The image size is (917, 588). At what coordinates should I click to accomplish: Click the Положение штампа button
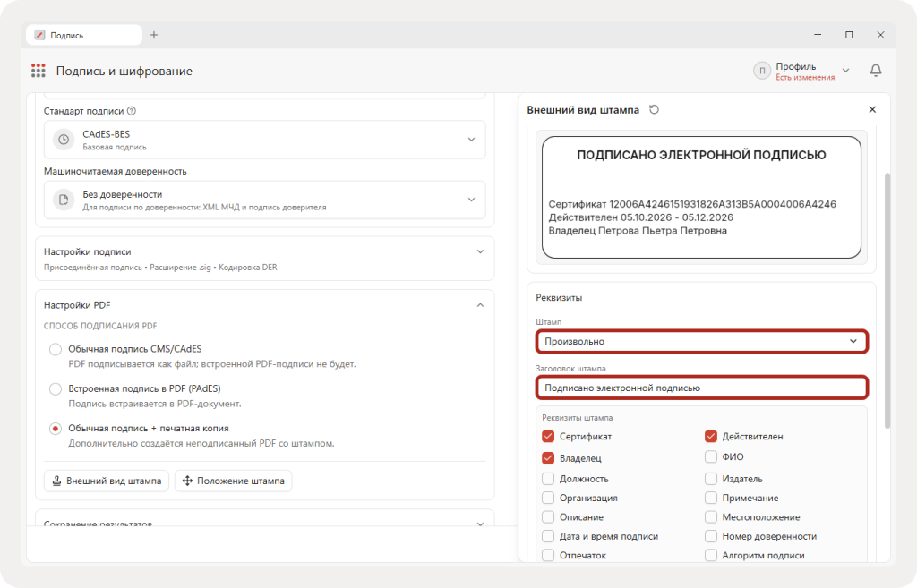[234, 481]
